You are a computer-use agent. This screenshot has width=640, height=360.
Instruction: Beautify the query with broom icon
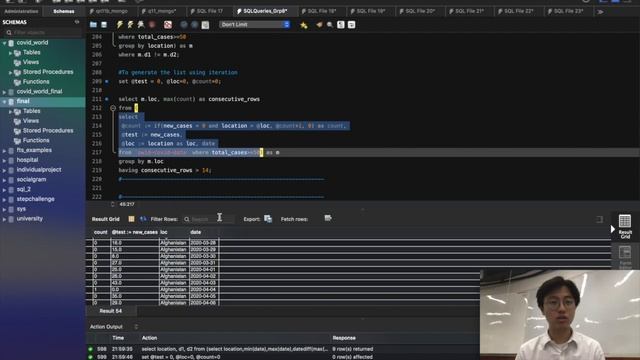pyautogui.click(x=319, y=25)
